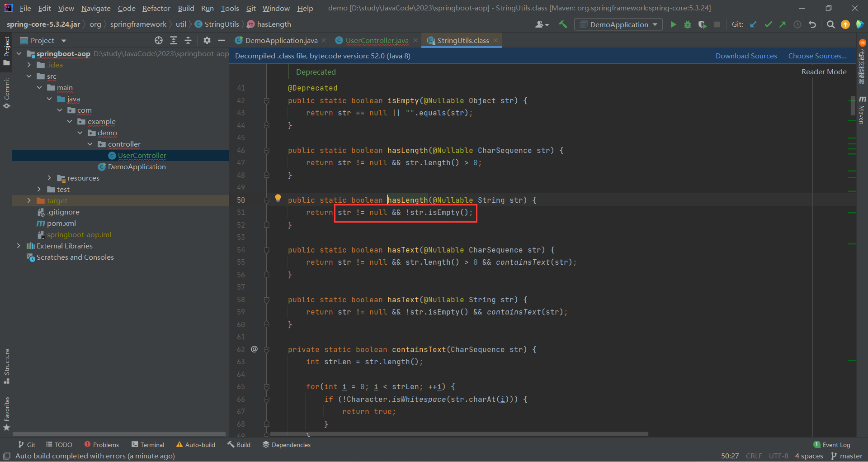Click UTF-8 encoding in status bar

(778, 456)
